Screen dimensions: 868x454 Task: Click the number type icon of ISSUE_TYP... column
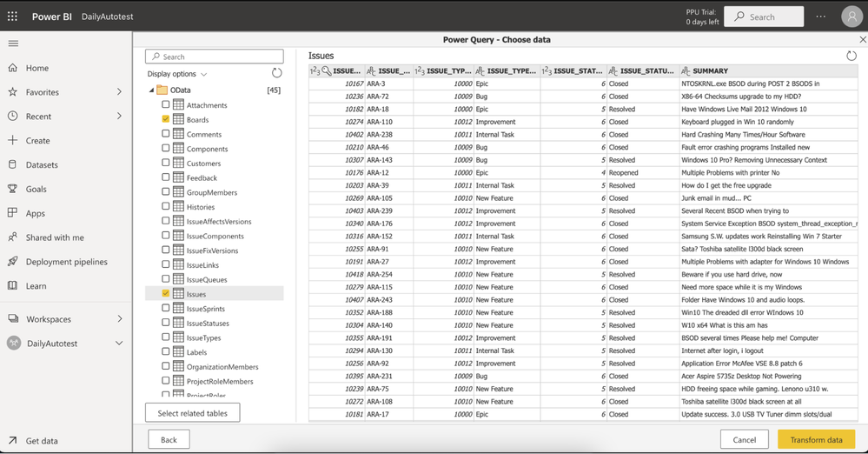pos(420,71)
